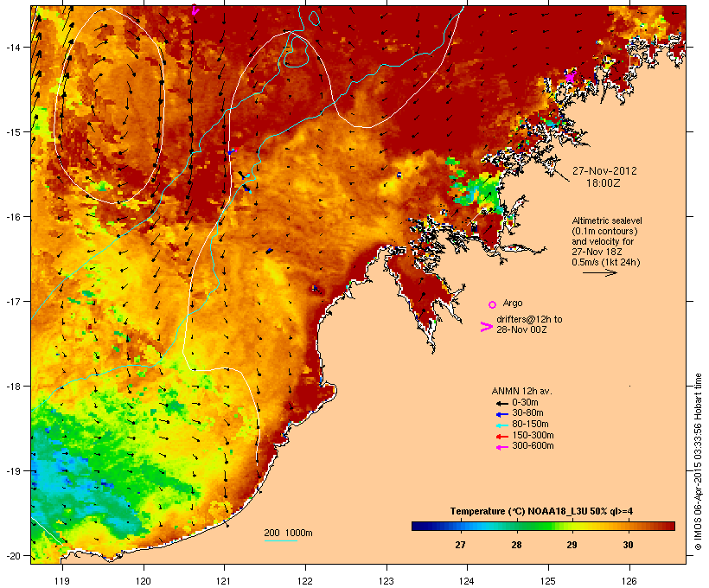Click the red 150-300m legend arrow
Image resolution: width=709 pixels, height=588 pixels.
pos(502,436)
